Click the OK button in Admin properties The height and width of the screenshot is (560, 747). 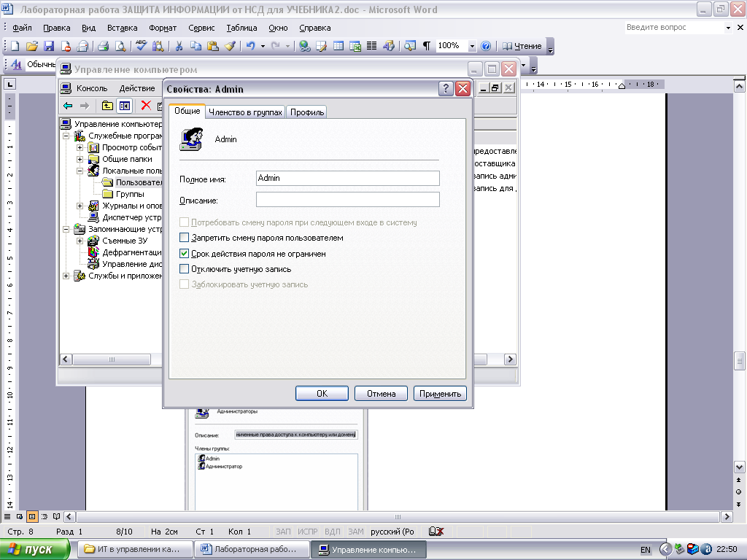(322, 393)
